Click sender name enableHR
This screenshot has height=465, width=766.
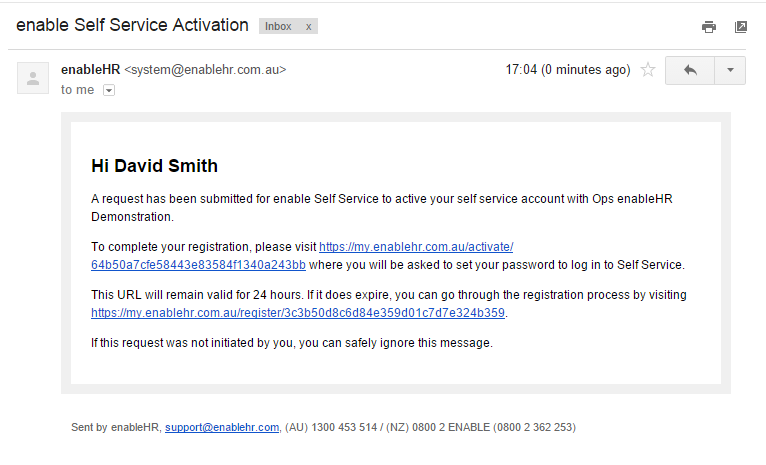[90, 70]
